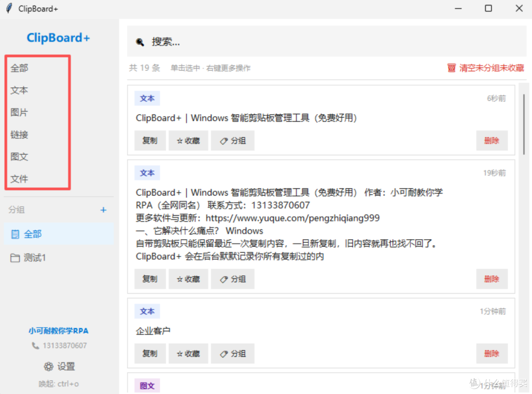Click the 文本 tag on 企业客户 clip

(147, 312)
